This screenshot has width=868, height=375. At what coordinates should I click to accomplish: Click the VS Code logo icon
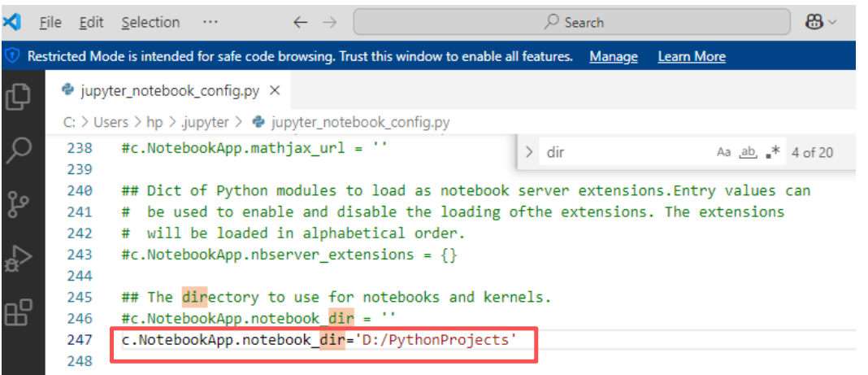tap(11, 22)
